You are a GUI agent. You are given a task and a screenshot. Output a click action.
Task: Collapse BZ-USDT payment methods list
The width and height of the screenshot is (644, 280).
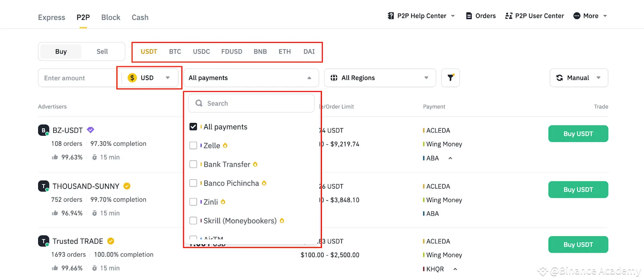pyautogui.click(x=450, y=158)
